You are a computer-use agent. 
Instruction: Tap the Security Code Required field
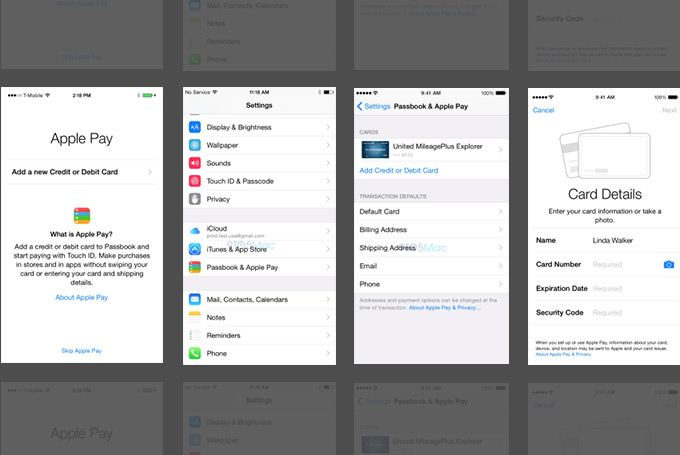point(604,313)
